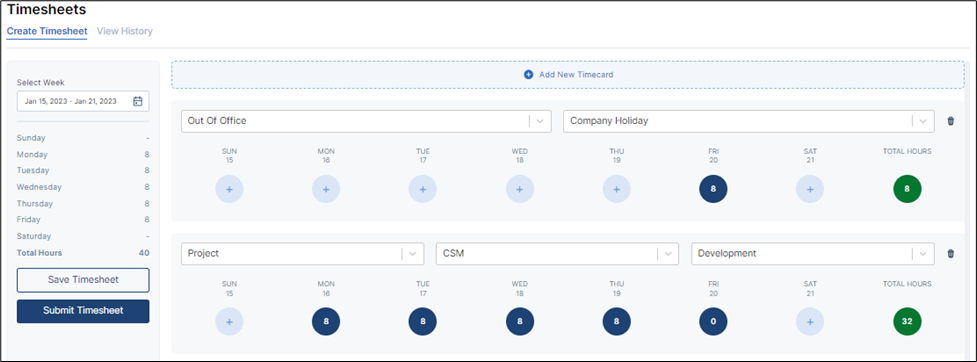The width and height of the screenshot is (977, 362).
Task: Edit Thursday 8 hours in Development row
Action: [616, 322]
